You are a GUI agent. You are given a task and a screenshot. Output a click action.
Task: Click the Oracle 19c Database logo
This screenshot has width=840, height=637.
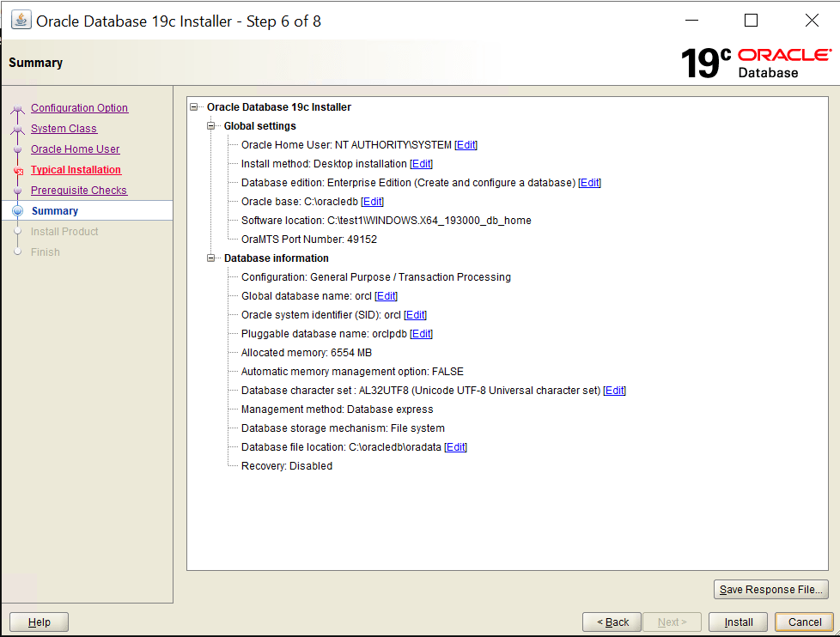click(x=757, y=64)
